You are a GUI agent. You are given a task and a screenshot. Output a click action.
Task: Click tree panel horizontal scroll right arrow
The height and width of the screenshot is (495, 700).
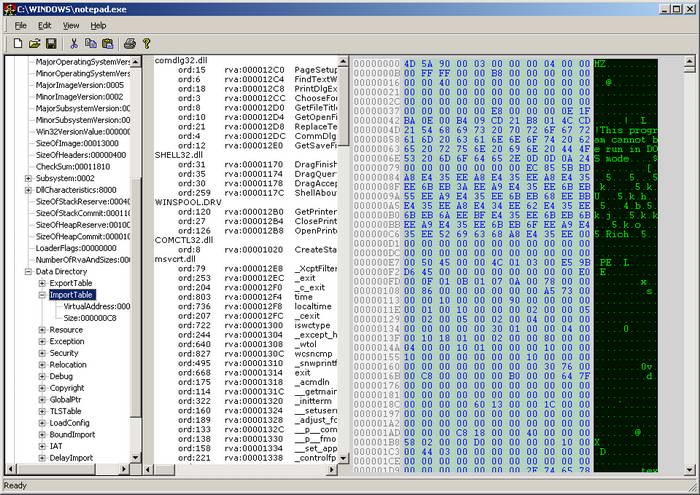pos(124,469)
